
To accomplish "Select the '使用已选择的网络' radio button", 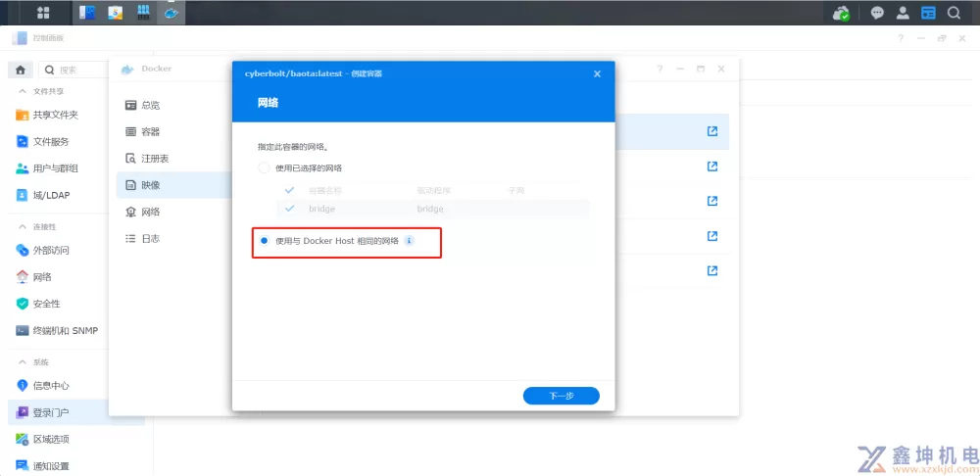I will [264, 167].
